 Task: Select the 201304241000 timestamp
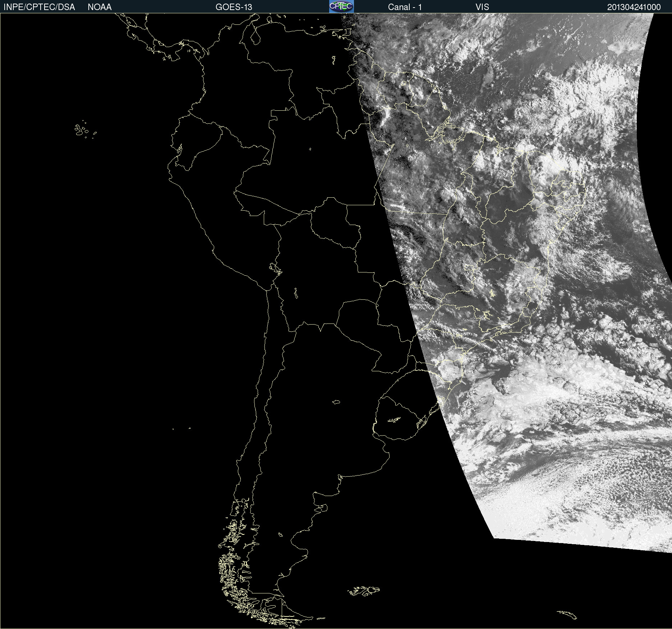point(634,7)
